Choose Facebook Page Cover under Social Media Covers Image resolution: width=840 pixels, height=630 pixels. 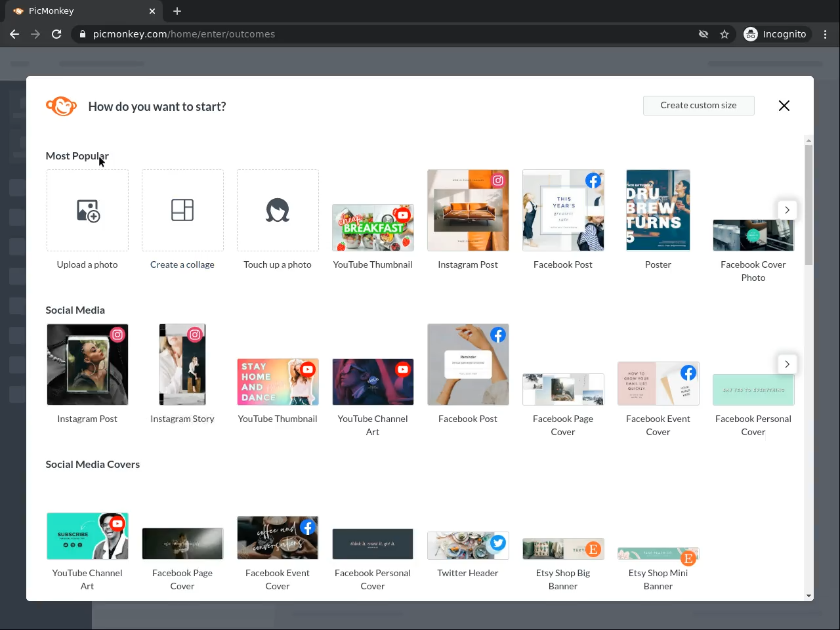pyautogui.click(x=182, y=544)
